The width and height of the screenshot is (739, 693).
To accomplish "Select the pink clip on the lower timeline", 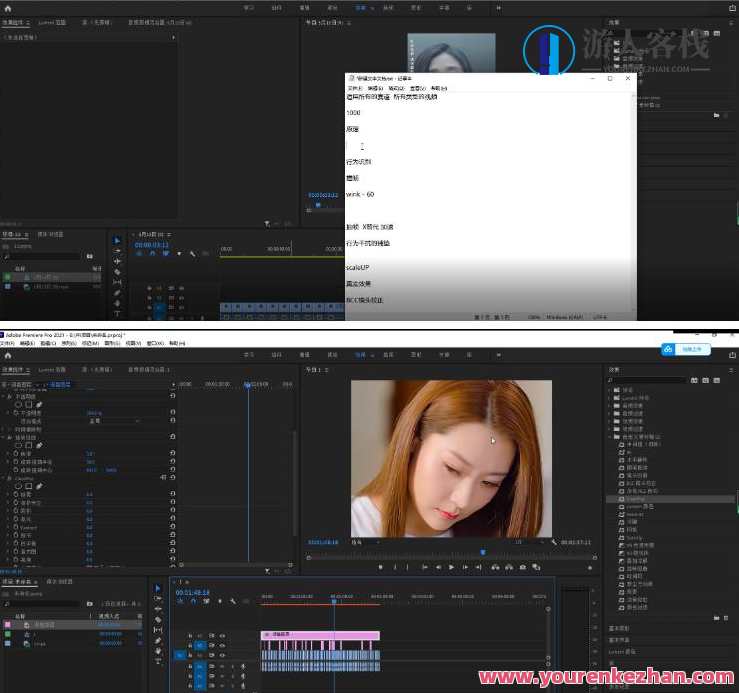I will coord(320,635).
